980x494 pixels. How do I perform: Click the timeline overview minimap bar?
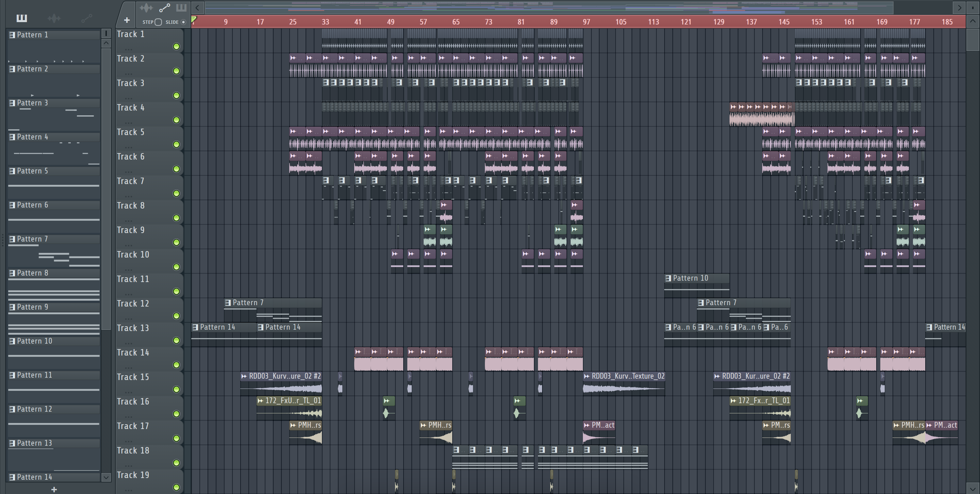click(x=549, y=7)
